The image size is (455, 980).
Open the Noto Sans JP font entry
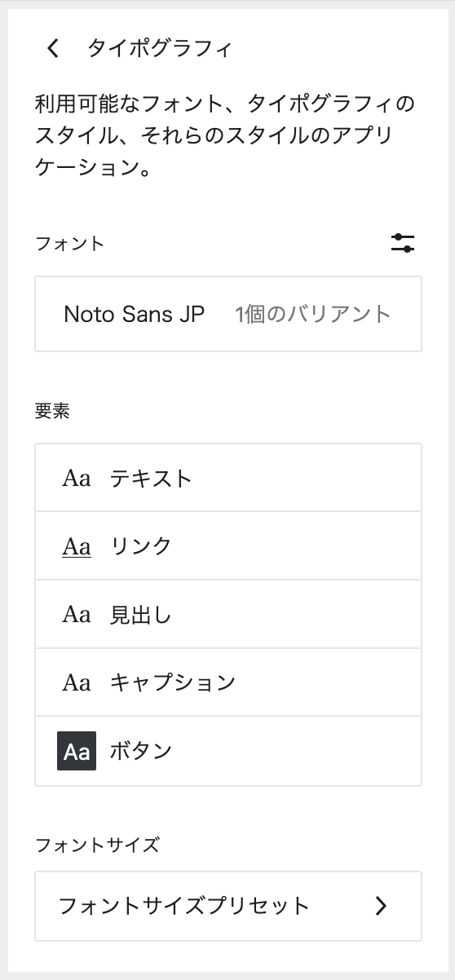pos(228,314)
